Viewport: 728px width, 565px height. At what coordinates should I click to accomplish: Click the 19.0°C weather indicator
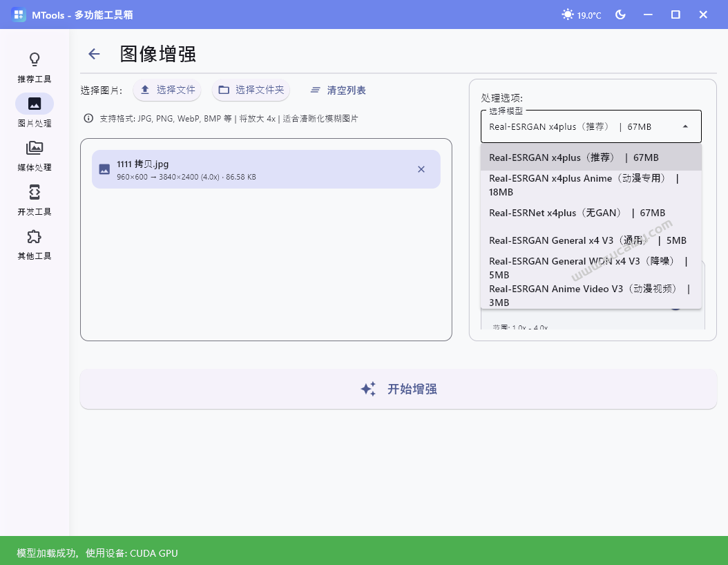tap(581, 14)
